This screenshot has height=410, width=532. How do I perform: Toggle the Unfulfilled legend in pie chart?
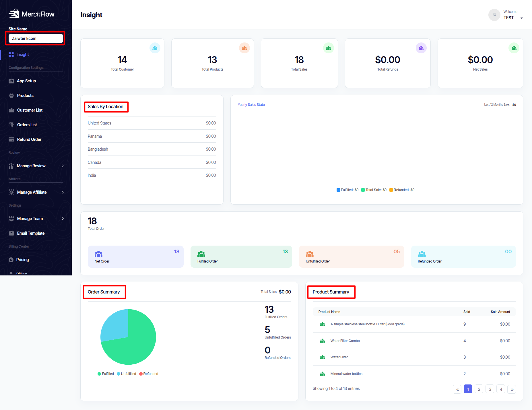tap(127, 374)
